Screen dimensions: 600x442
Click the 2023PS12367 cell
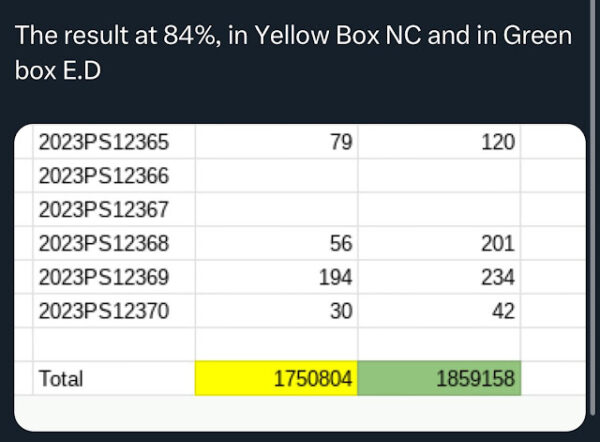(x=104, y=210)
